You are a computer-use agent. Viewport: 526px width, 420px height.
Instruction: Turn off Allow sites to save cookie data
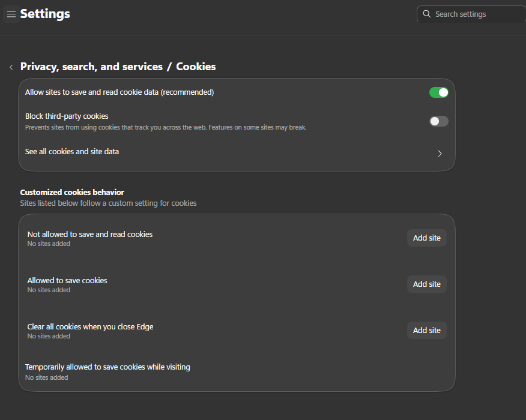tap(438, 92)
